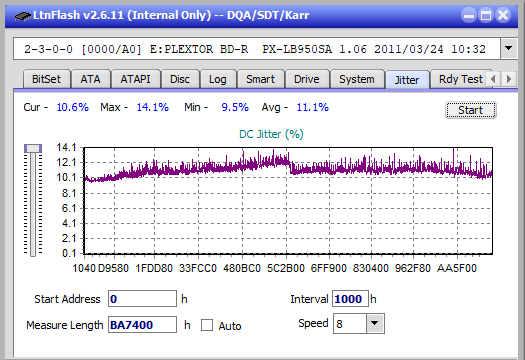The image size is (525, 360).
Task: Click the AA5F00 axis label
Action: 457,268
